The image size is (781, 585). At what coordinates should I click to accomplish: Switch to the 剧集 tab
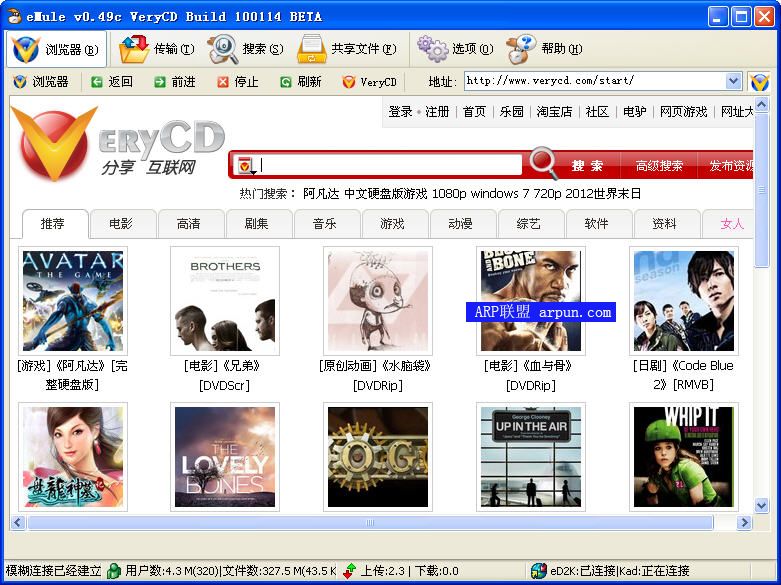point(257,224)
